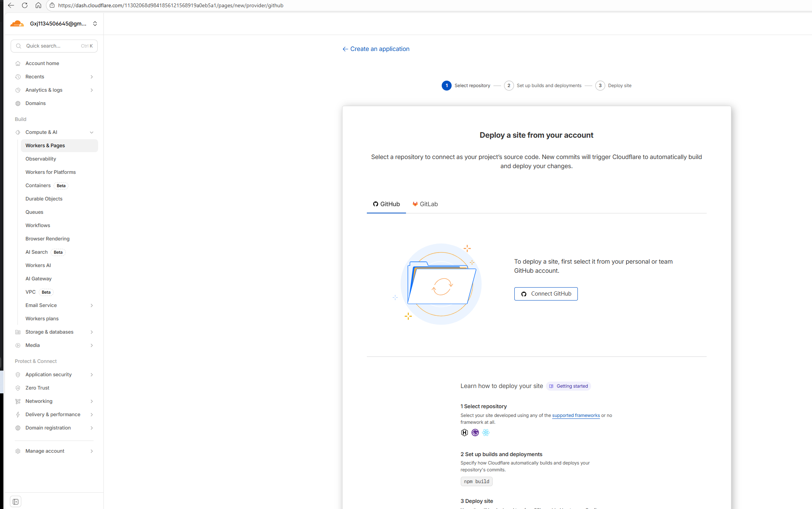Focus the Quick search field
The image size is (812, 509).
pyautogui.click(x=53, y=46)
